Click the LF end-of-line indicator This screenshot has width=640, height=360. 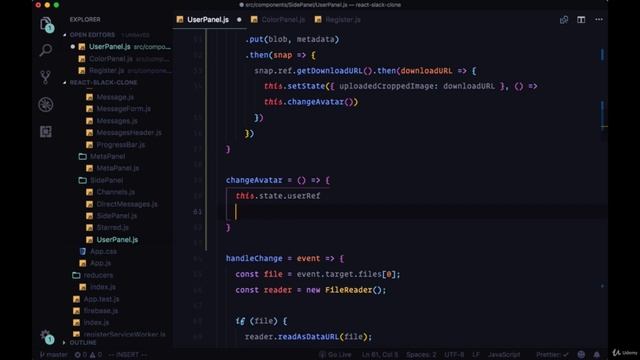[476, 355]
